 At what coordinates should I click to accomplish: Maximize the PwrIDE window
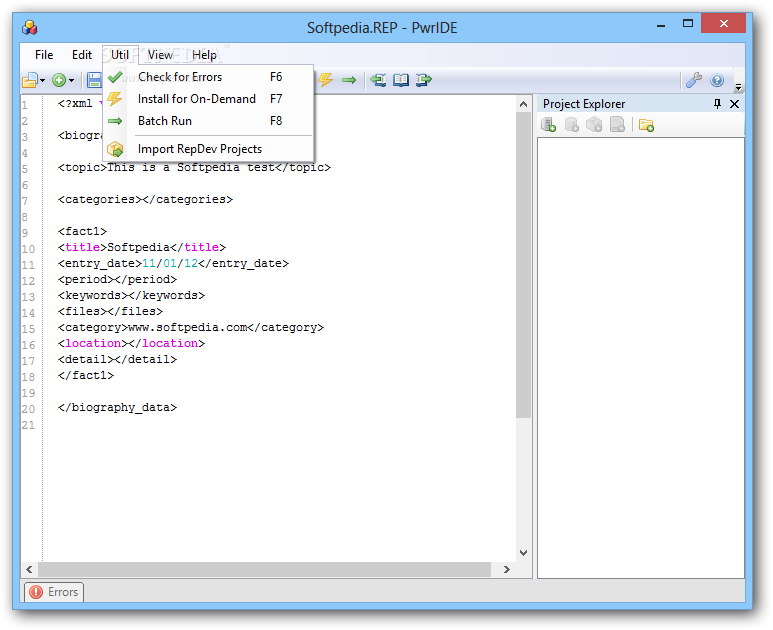(x=688, y=23)
